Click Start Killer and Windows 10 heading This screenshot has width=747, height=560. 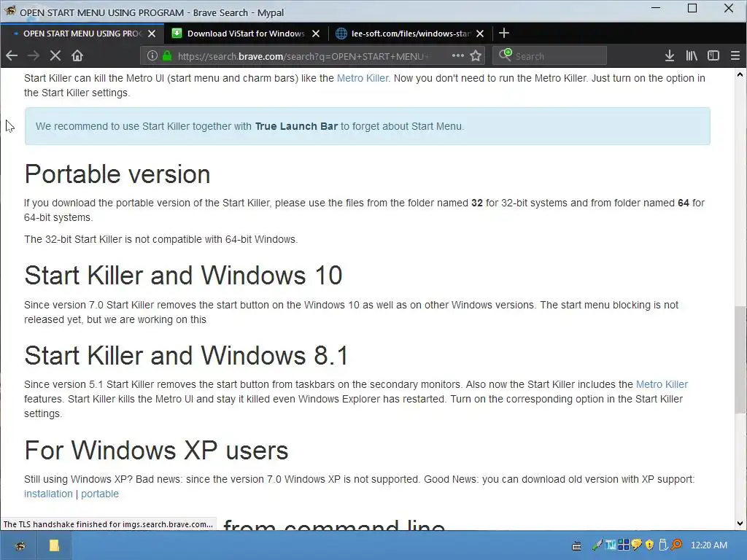pos(183,275)
